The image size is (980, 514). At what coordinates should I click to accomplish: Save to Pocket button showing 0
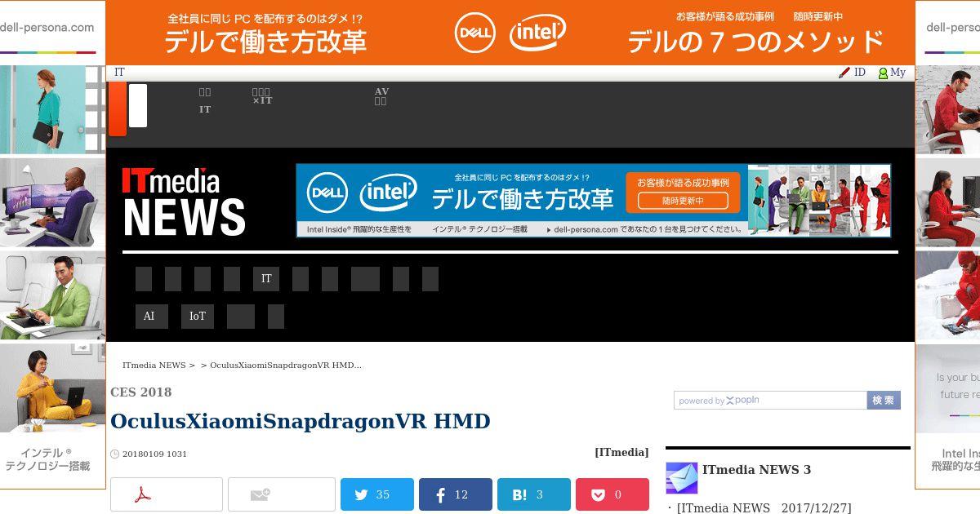(x=612, y=494)
